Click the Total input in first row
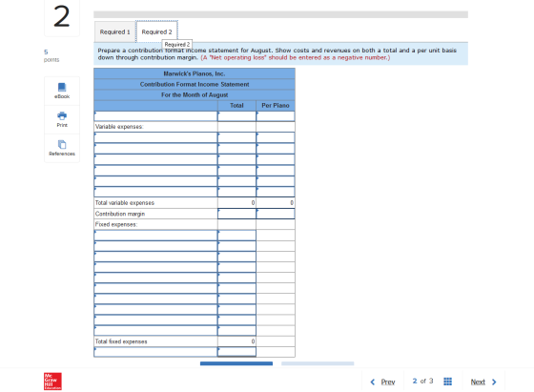The image size is (534, 392). click(x=236, y=116)
